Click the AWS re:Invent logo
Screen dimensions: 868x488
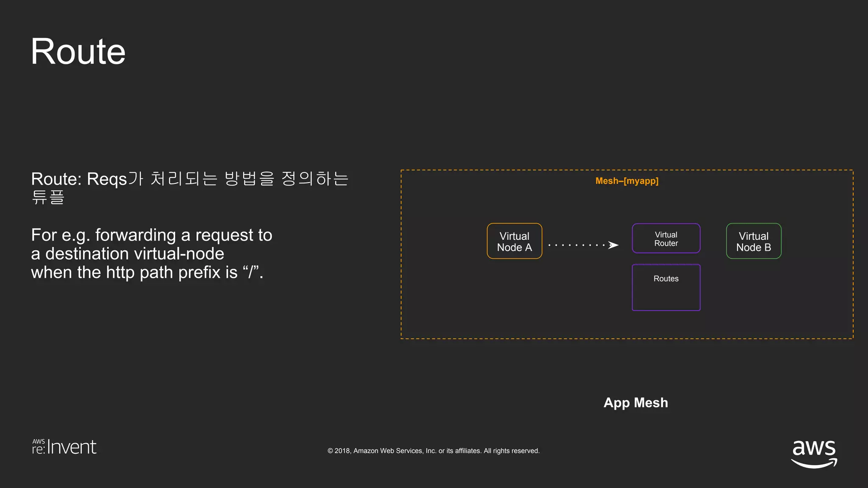(64, 447)
